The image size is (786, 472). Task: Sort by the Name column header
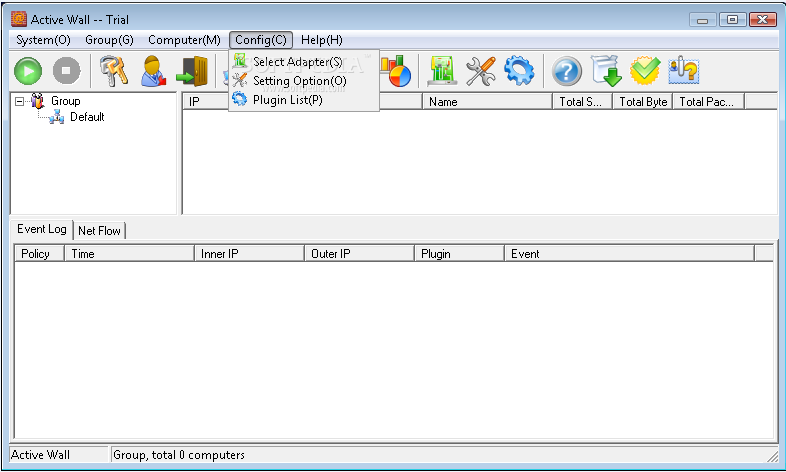pyautogui.click(x=487, y=102)
